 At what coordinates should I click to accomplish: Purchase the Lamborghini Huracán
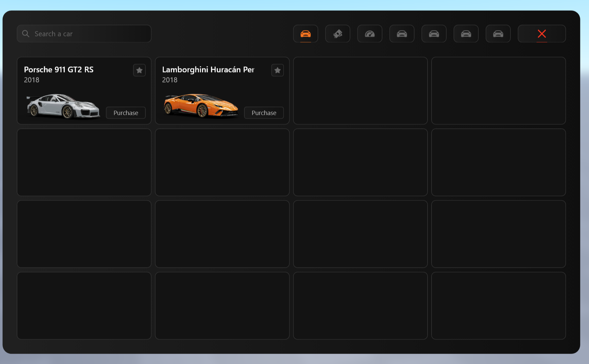point(264,113)
